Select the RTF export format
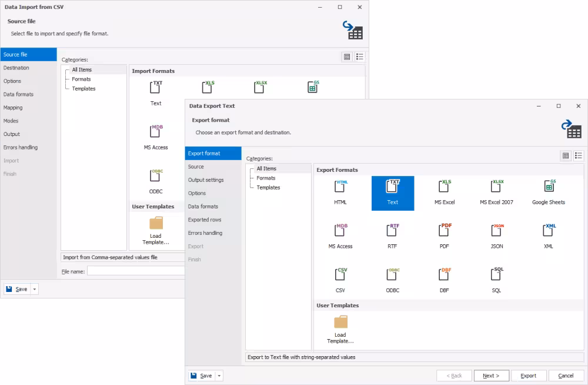Image resolution: width=588 pixels, height=385 pixels. click(x=392, y=237)
